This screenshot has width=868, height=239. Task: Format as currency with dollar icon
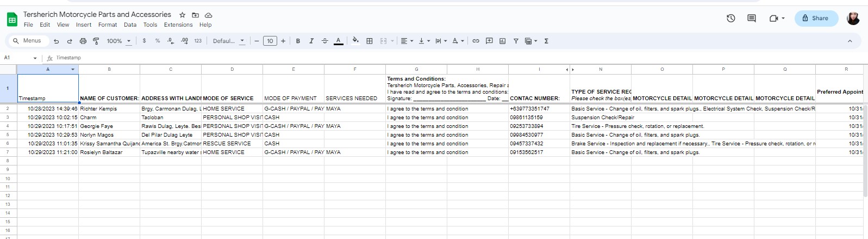[x=144, y=41]
